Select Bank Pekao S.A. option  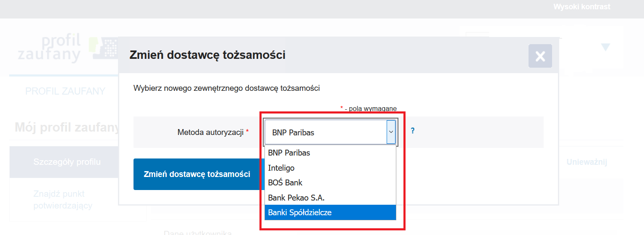(x=330, y=198)
